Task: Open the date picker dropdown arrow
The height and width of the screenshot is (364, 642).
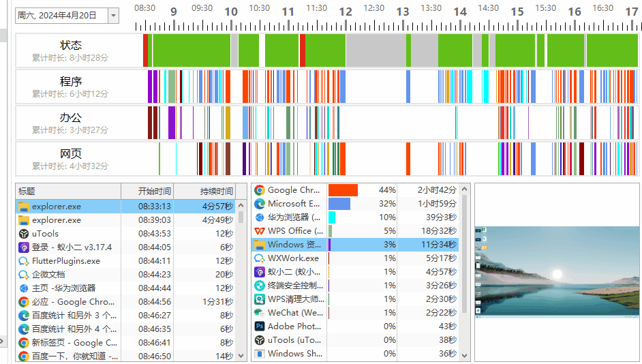Action: point(112,15)
